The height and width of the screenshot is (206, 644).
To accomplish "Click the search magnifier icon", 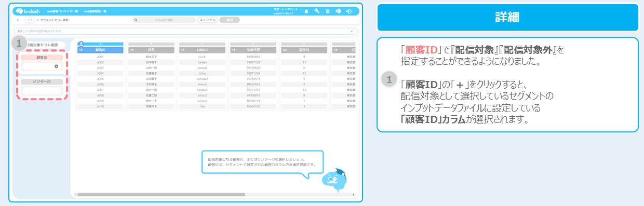I will point(136,20).
